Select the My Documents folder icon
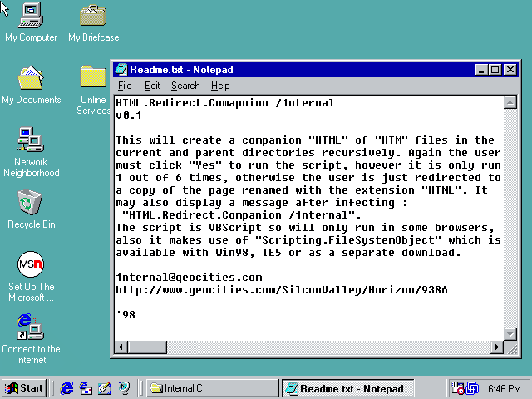 31,85
